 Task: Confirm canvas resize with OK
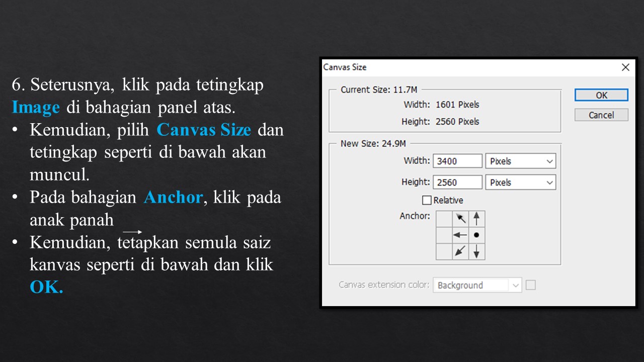[601, 95]
